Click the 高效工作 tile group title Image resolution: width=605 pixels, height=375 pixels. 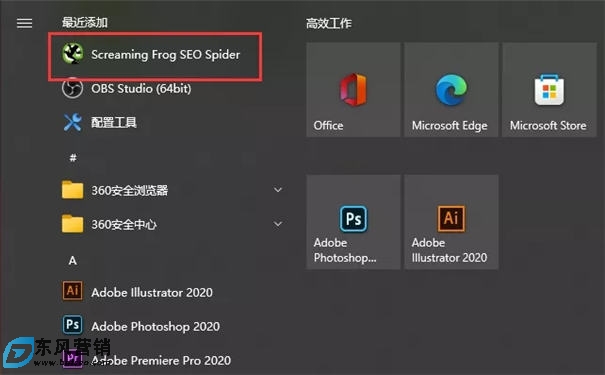coord(329,23)
